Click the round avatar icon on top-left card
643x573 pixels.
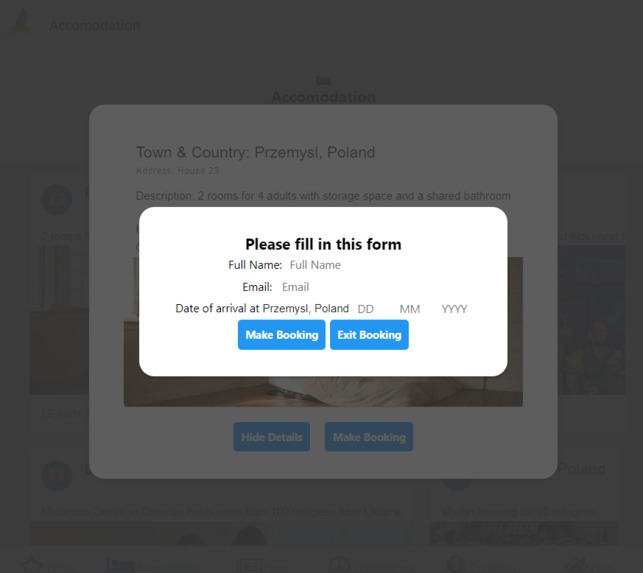57,200
